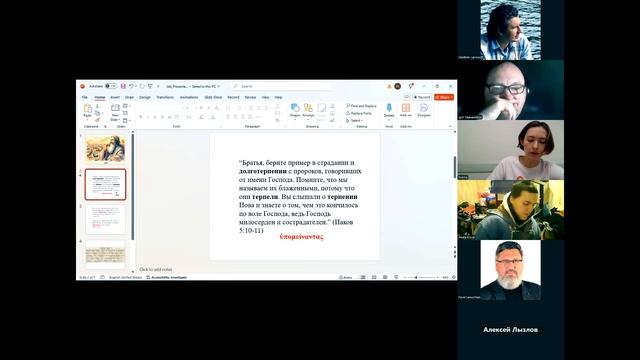Open the slide Section dropdown
Screen dimensions: 640x360
pos(127,120)
